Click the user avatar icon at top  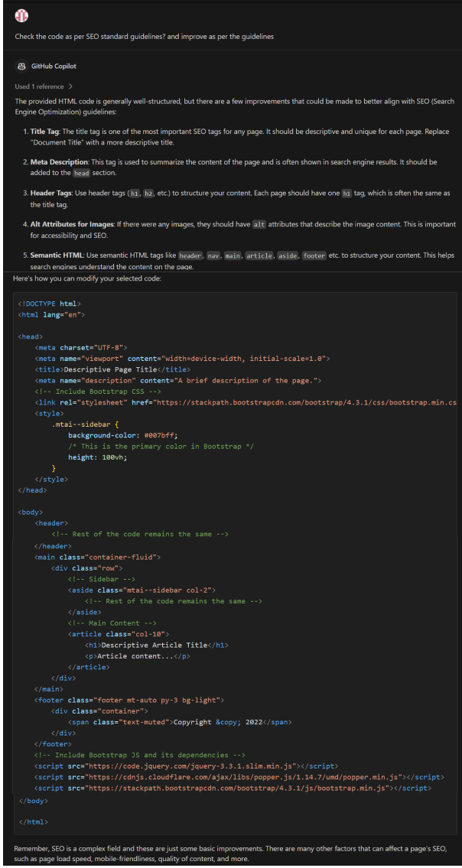pos(21,16)
